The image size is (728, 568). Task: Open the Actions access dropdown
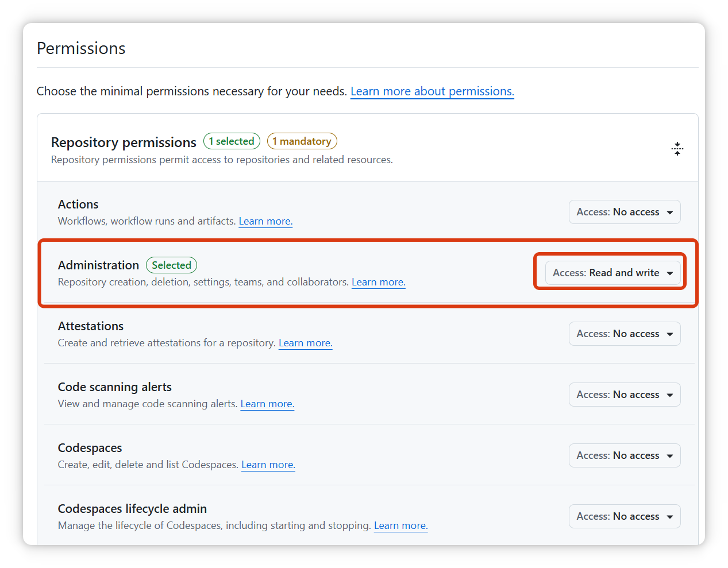pos(624,212)
